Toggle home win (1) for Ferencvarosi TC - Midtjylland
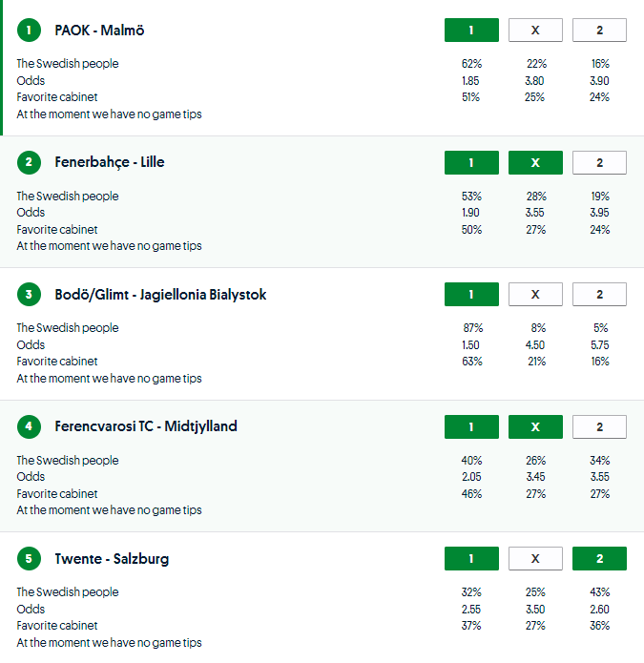Image resolution: width=644 pixels, height=663 pixels. point(471,426)
